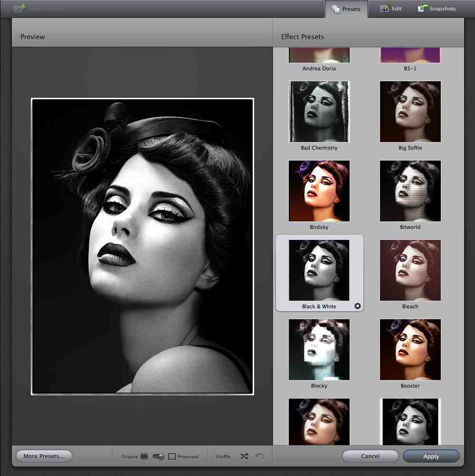Select the Birdsky preset thumbnail
Screen dimensions: 475x476
pyautogui.click(x=319, y=191)
